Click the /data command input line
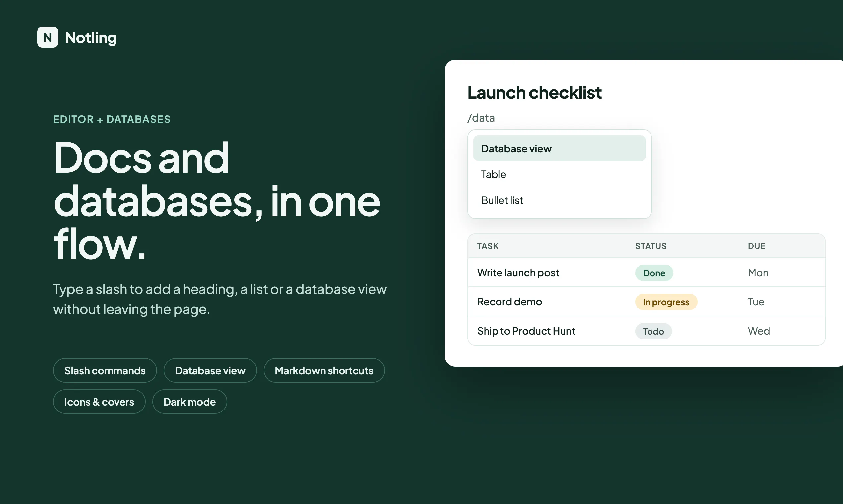The height and width of the screenshot is (504, 843). (481, 118)
